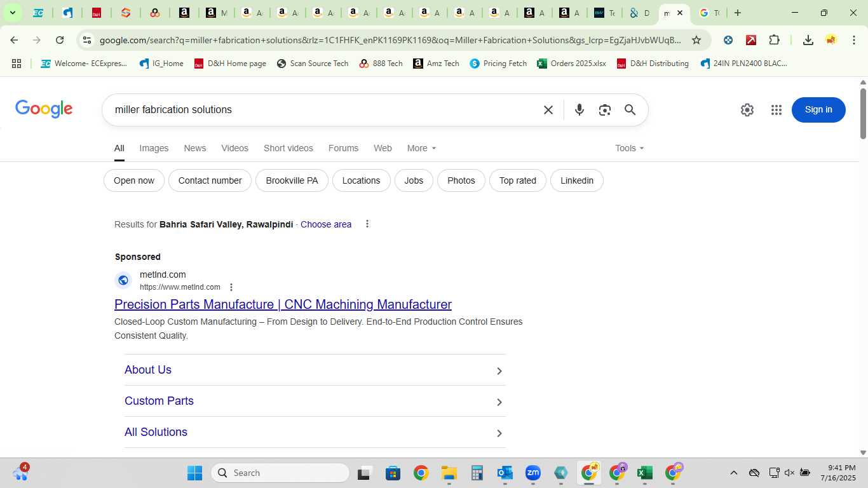Open the Tools dropdown
The image size is (868, 488).
pos(630,148)
